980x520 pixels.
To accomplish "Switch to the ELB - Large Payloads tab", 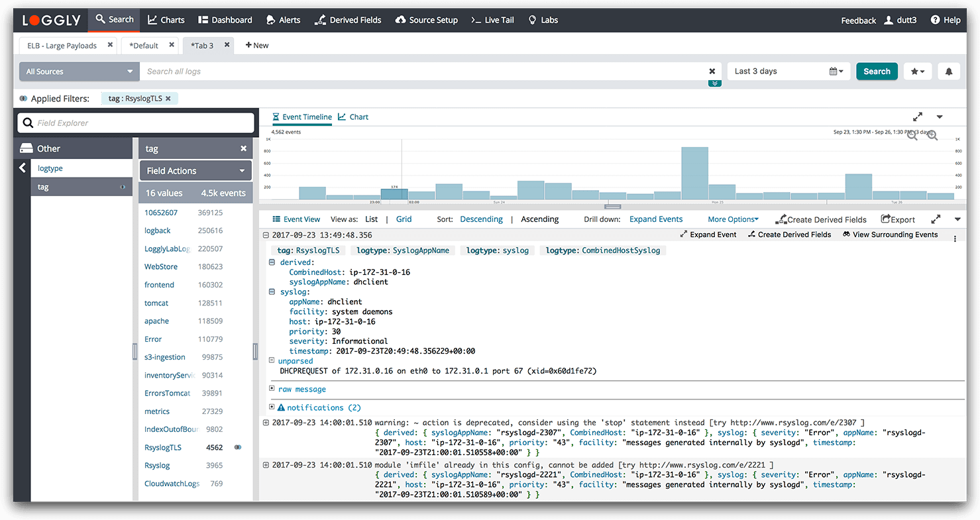I will [x=62, y=46].
